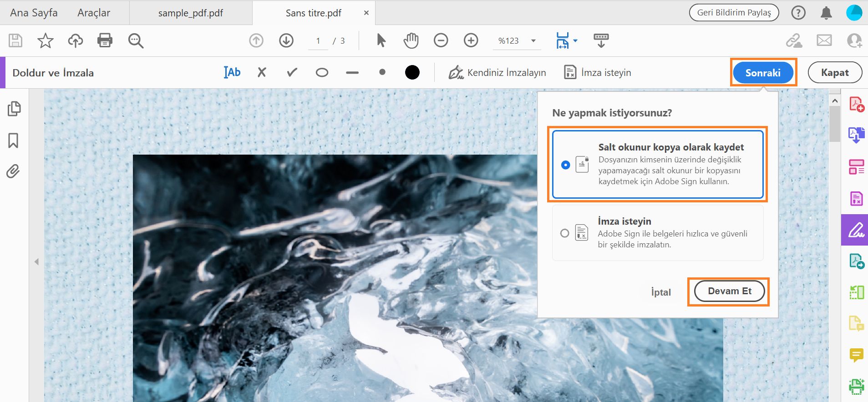Zoom in with plus circle icon
Viewport: 868px width, 402px height.
click(471, 41)
